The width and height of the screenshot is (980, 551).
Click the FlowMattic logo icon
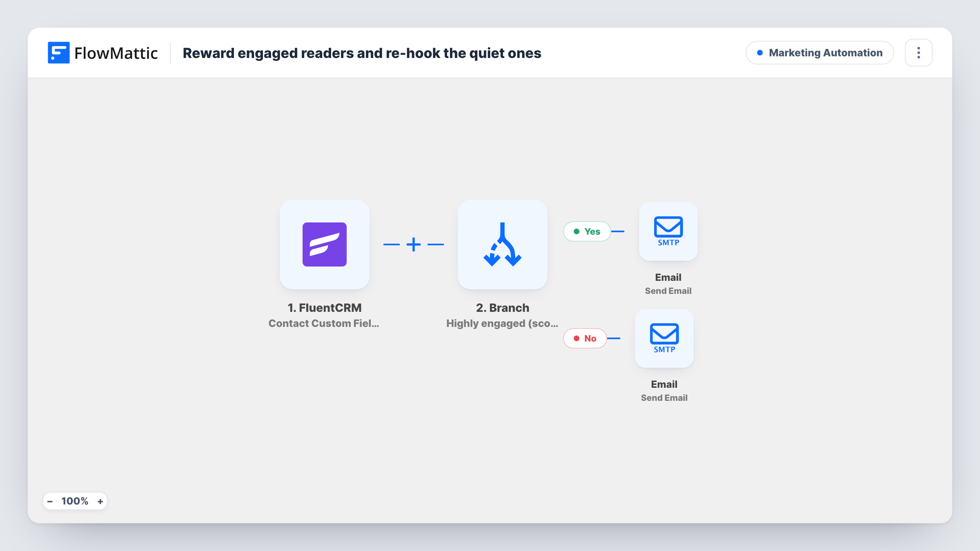coord(58,53)
